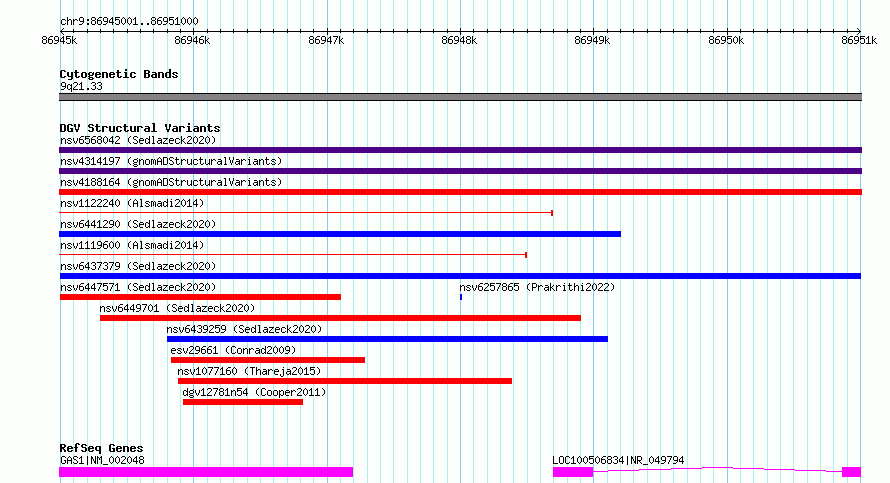Select the nsv1122240 (Alsmadi2014) thin red line
Viewport: 890px width, 483px height.
306,213
